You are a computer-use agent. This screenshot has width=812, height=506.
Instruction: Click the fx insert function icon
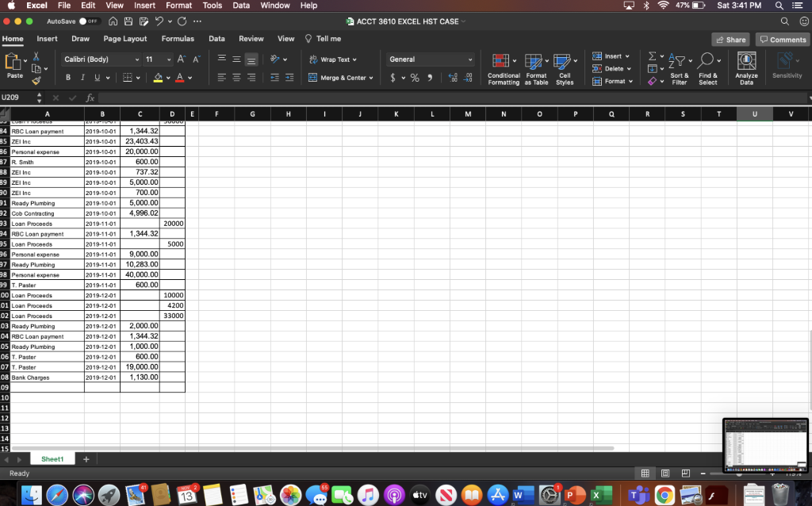(x=90, y=98)
